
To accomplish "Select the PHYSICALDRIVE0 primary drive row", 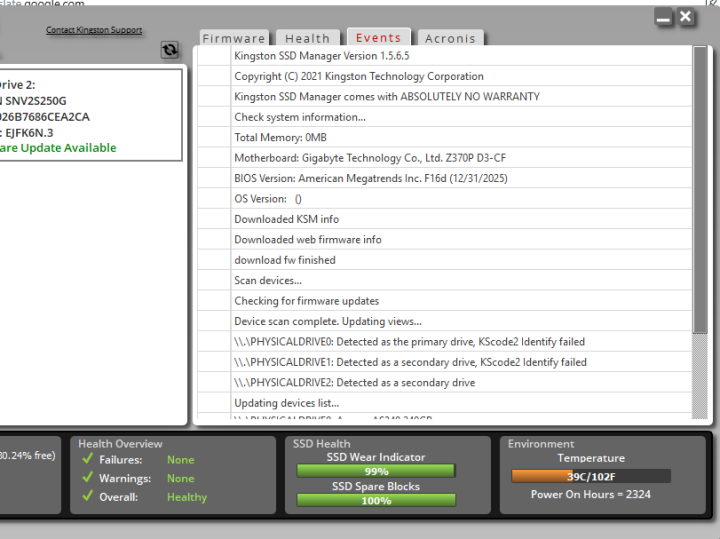I will (444, 342).
